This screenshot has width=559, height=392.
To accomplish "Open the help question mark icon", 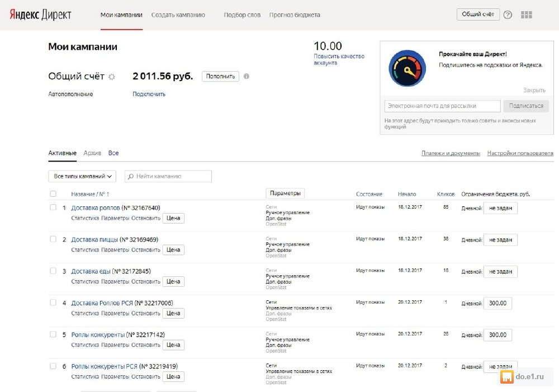I will pyautogui.click(x=508, y=15).
